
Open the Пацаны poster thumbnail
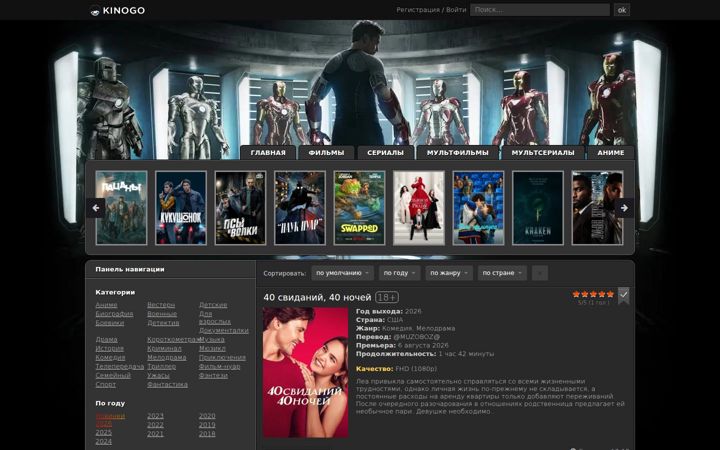pyautogui.click(x=122, y=208)
